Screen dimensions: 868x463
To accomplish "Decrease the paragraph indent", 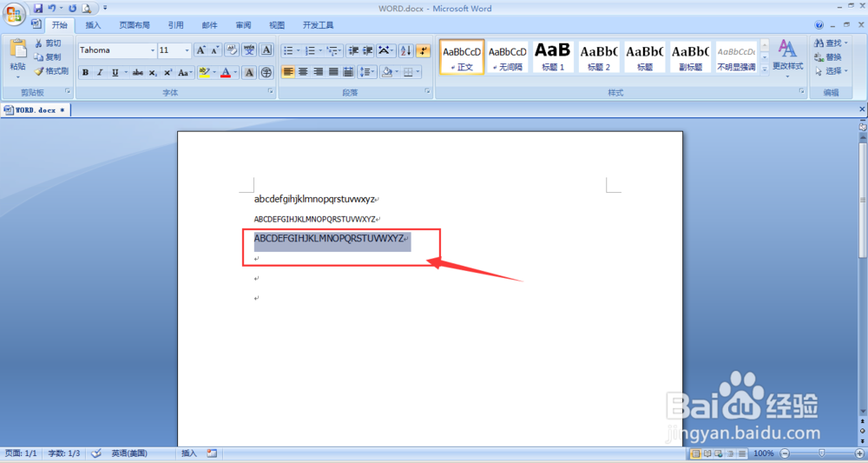I will point(352,51).
